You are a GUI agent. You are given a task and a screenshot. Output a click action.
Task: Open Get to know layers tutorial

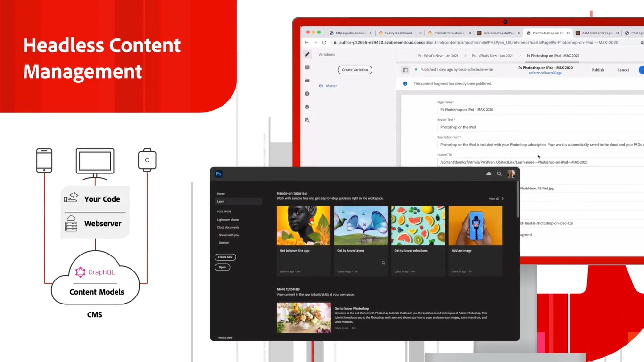pyautogui.click(x=361, y=240)
